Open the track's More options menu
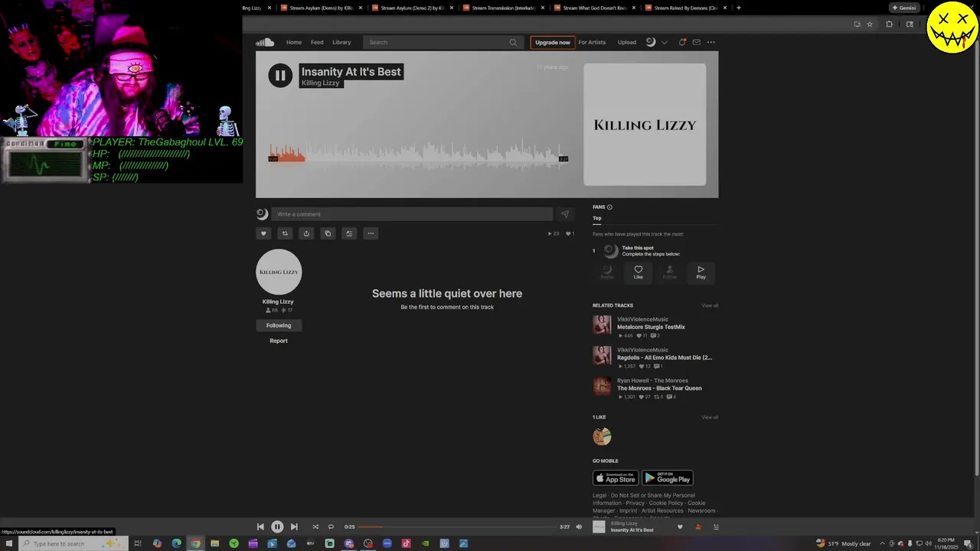 click(x=371, y=233)
